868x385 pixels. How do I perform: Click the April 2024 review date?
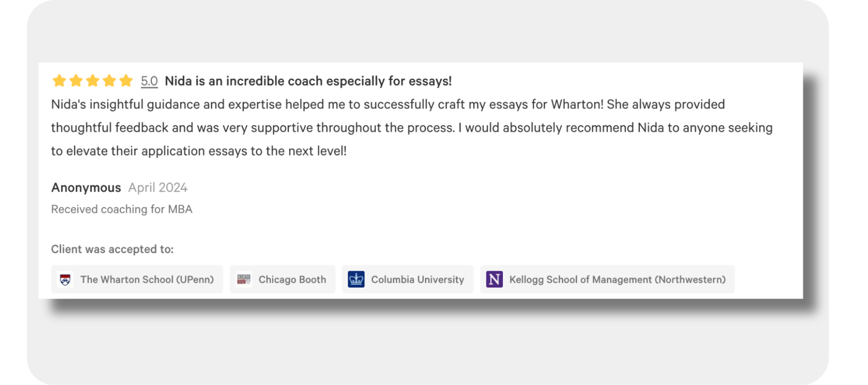158,187
